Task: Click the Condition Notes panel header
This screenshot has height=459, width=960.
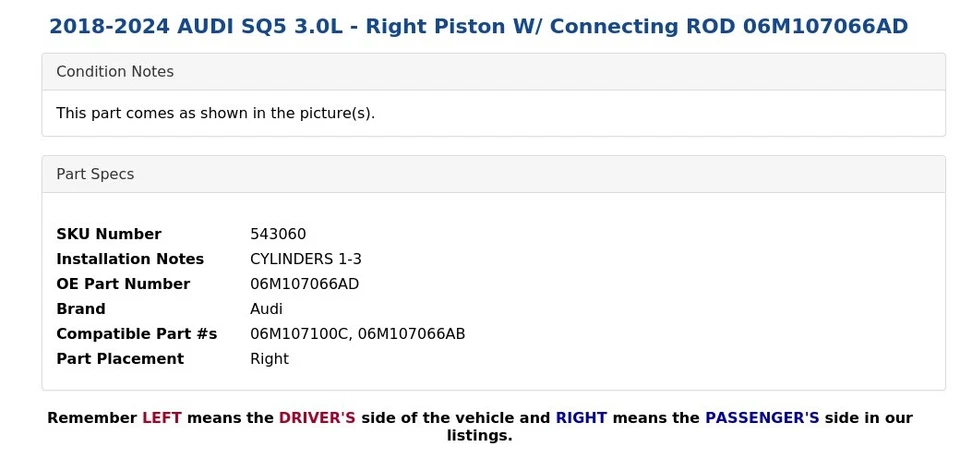Action: click(x=115, y=72)
